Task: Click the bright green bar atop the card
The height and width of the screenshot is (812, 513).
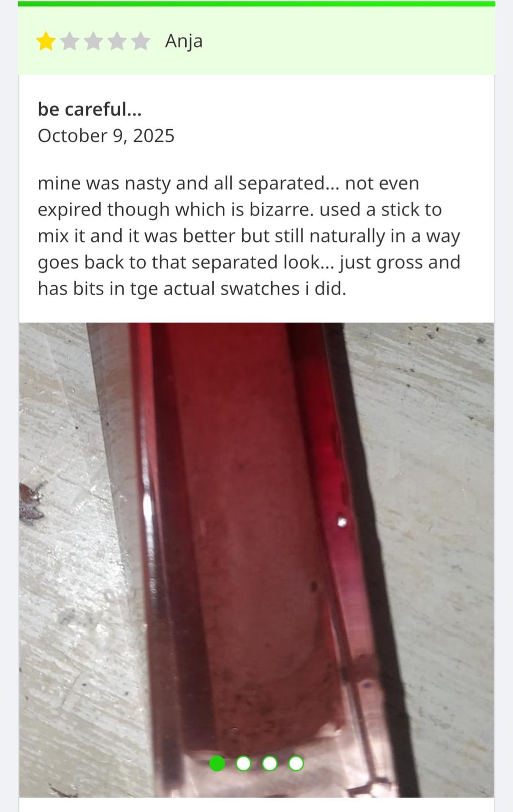Action: [x=256, y=4]
